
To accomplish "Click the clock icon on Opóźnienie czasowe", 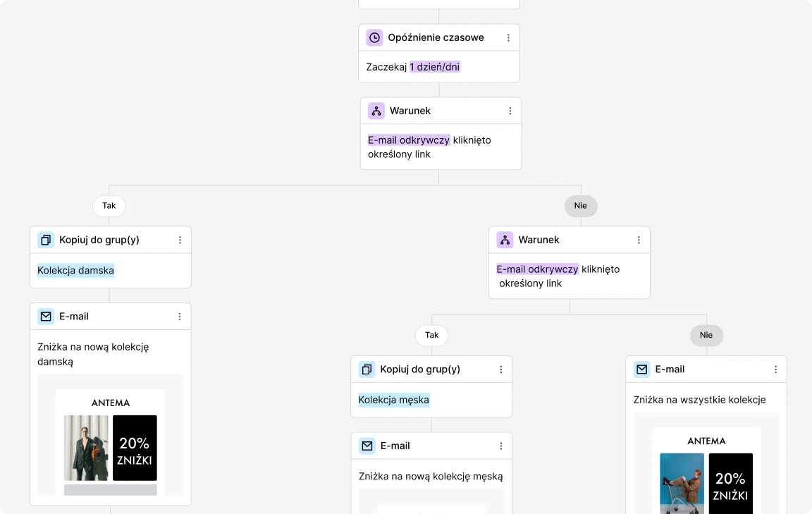I will [x=374, y=38].
